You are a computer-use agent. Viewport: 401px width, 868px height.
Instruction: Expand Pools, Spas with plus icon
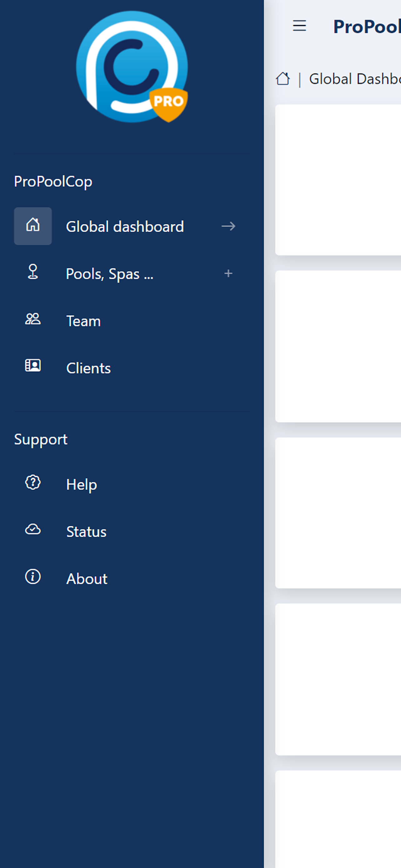(228, 273)
